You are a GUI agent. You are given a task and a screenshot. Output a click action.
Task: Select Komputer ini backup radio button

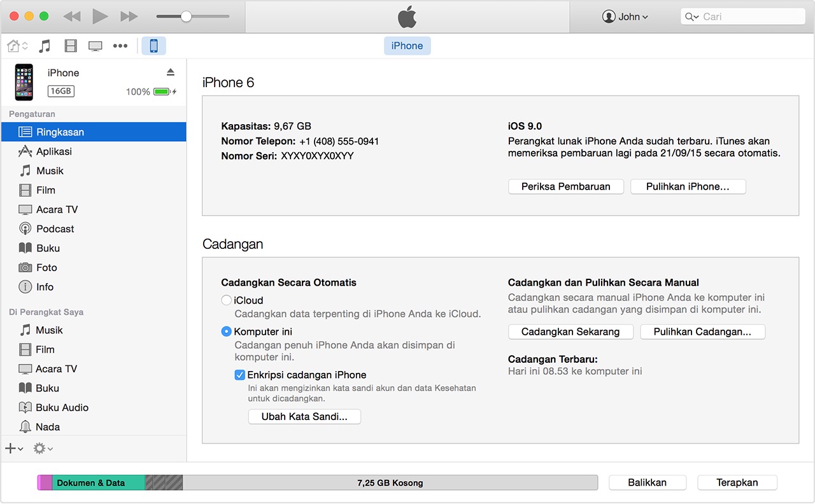[226, 332]
